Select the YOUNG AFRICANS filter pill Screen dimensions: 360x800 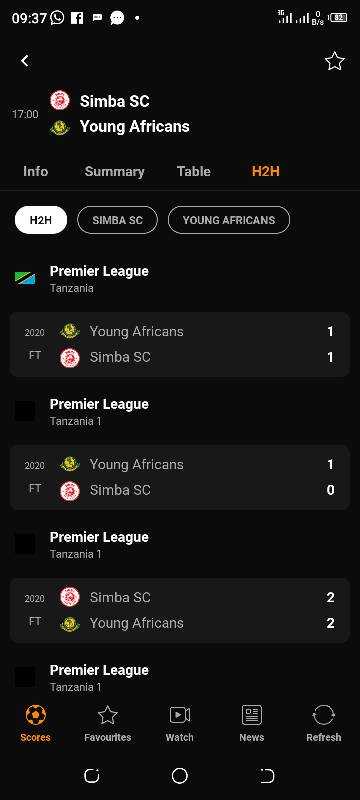pos(229,220)
